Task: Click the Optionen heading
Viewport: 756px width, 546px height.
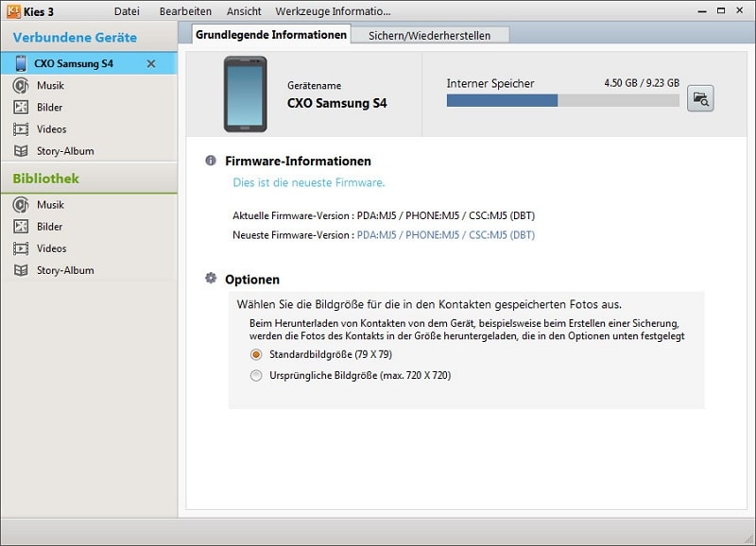Action: pos(252,280)
